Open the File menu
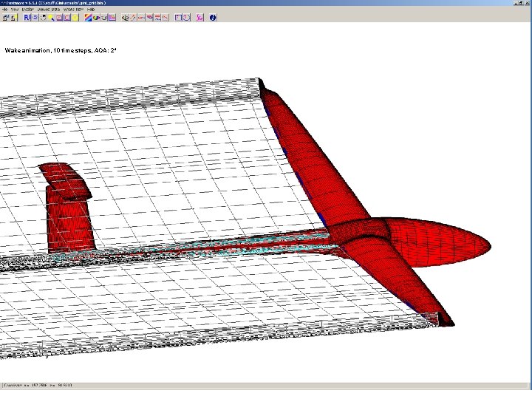Viewport: 532px width, 399px height. (4, 10)
